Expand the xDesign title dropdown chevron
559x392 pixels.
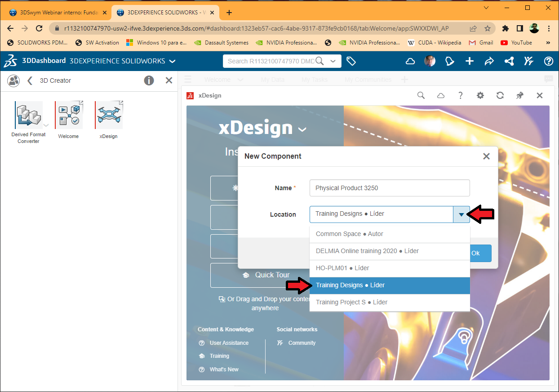(302, 129)
